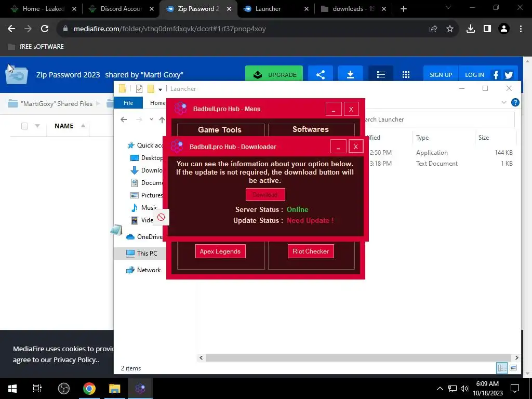Switch MediaFire to list view
Viewport: 532px width, 399px height.
(x=381, y=75)
